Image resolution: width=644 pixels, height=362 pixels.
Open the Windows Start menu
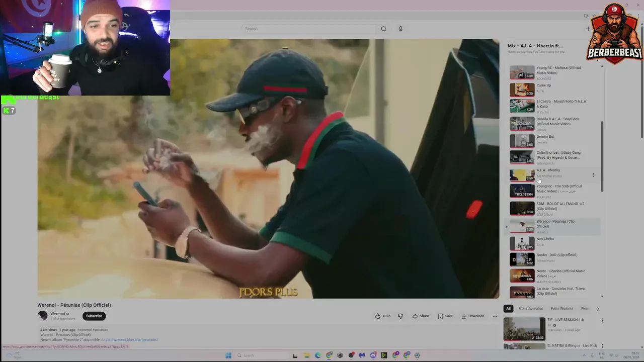click(x=228, y=355)
